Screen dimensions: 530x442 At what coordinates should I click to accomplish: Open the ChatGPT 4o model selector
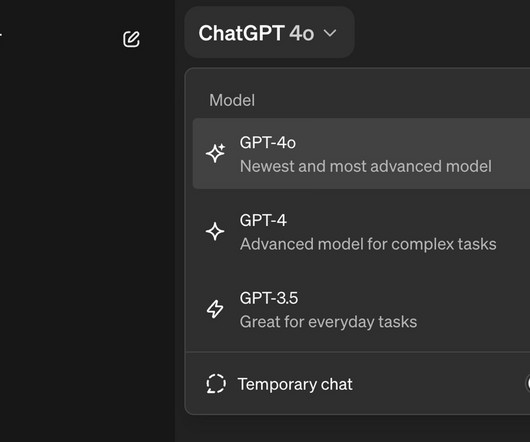pos(269,33)
